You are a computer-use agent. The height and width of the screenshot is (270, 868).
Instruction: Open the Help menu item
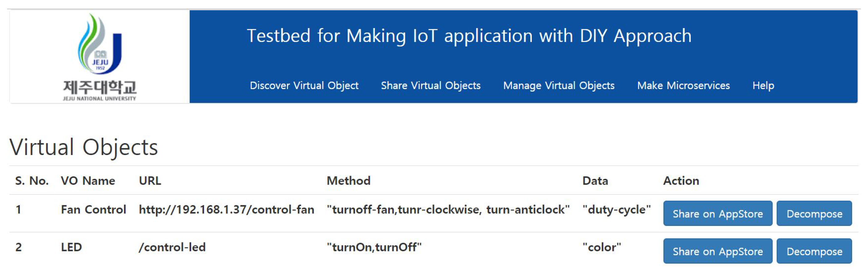pyautogui.click(x=763, y=85)
